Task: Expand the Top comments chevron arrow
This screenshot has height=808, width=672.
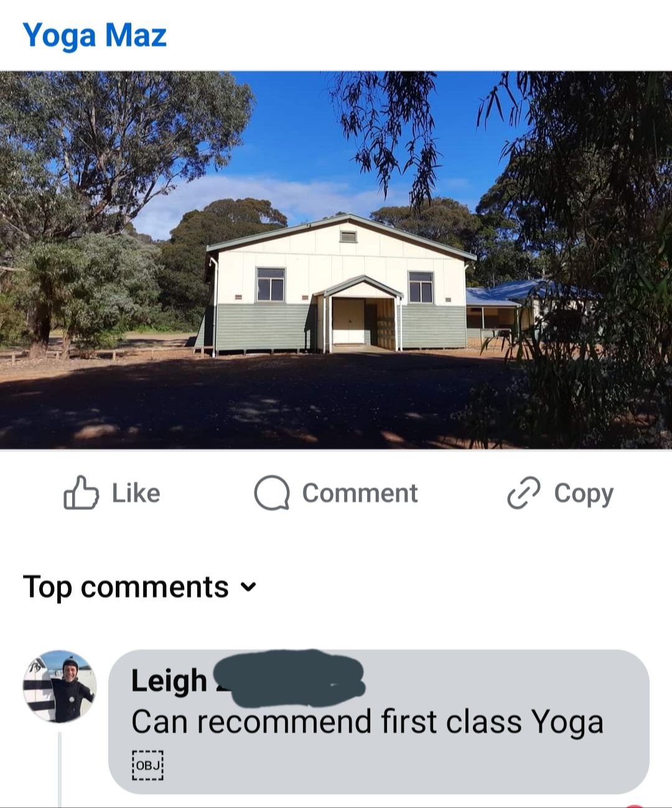Action: pos(248,587)
